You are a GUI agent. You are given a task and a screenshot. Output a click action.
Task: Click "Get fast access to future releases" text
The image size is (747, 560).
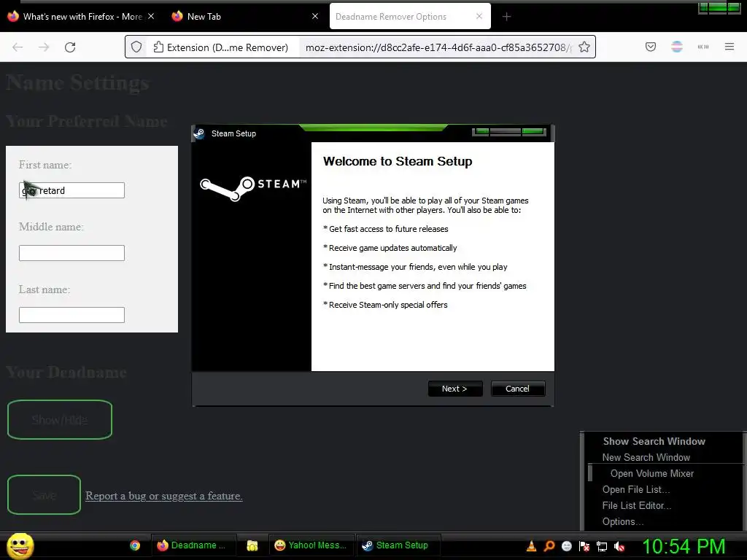(388, 229)
